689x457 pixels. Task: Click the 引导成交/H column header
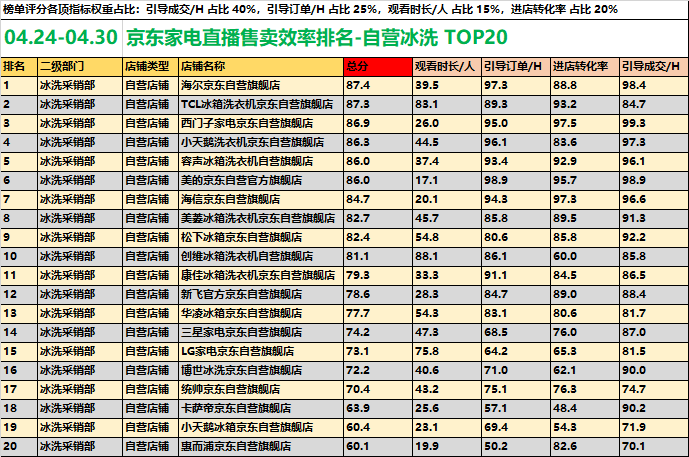pos(654,67)
